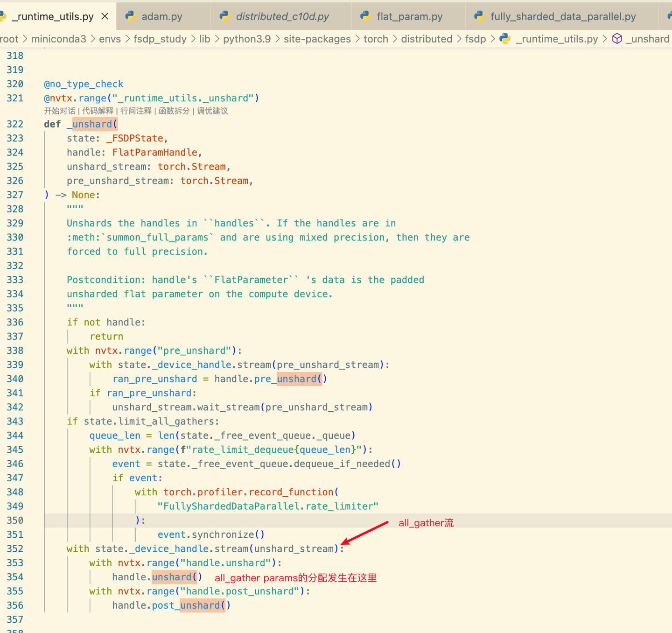Click line number 352 in the gutter
Screen dimensions: 672x633
click(x=15, y=549)
